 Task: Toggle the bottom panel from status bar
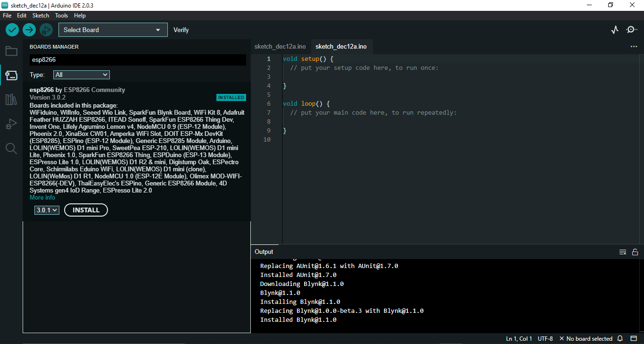coord(633,338)
